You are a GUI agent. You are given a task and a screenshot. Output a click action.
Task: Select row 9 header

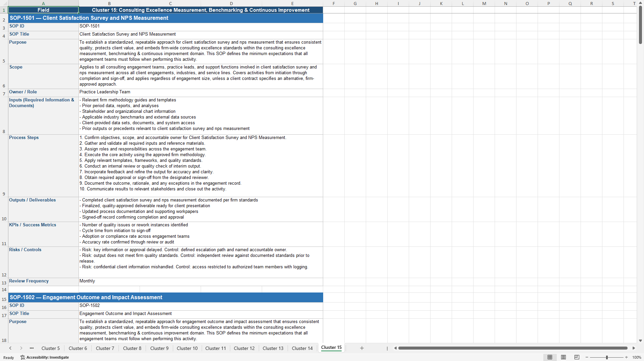point(4,166)
